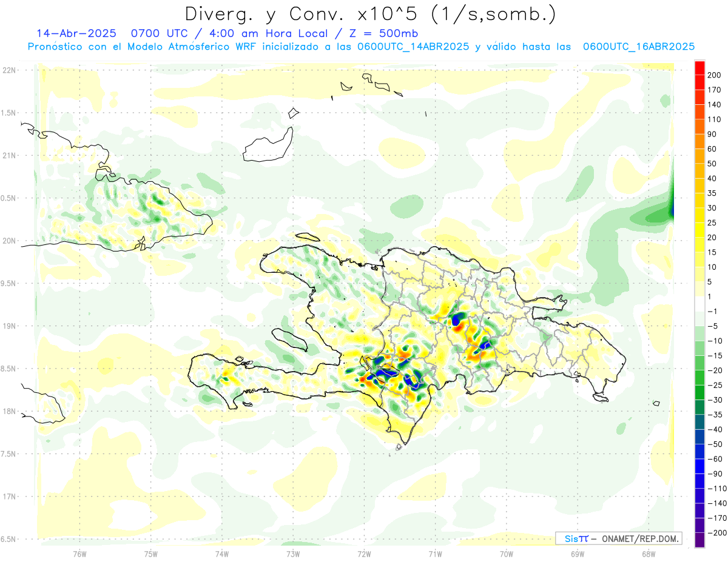
Task: Click the colorbar label "-5"
Action: (712, 326)
